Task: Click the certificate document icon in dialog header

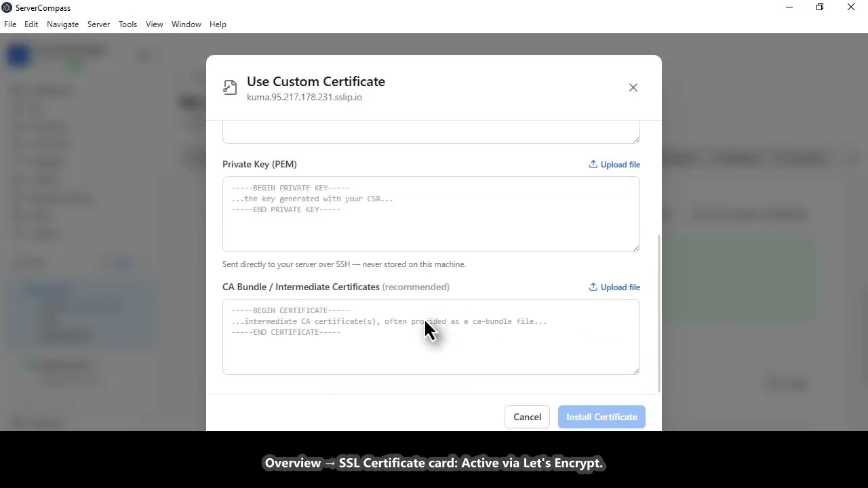Action: click(x=231, y=87)
